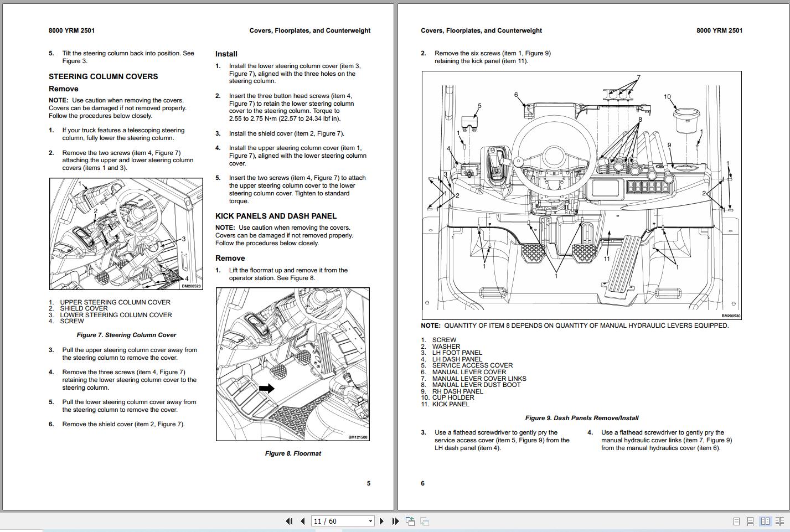Click Figure 7 Steering Column Cover illustration
The width and height of the screenshot is (790, 532).
[126, 234]
